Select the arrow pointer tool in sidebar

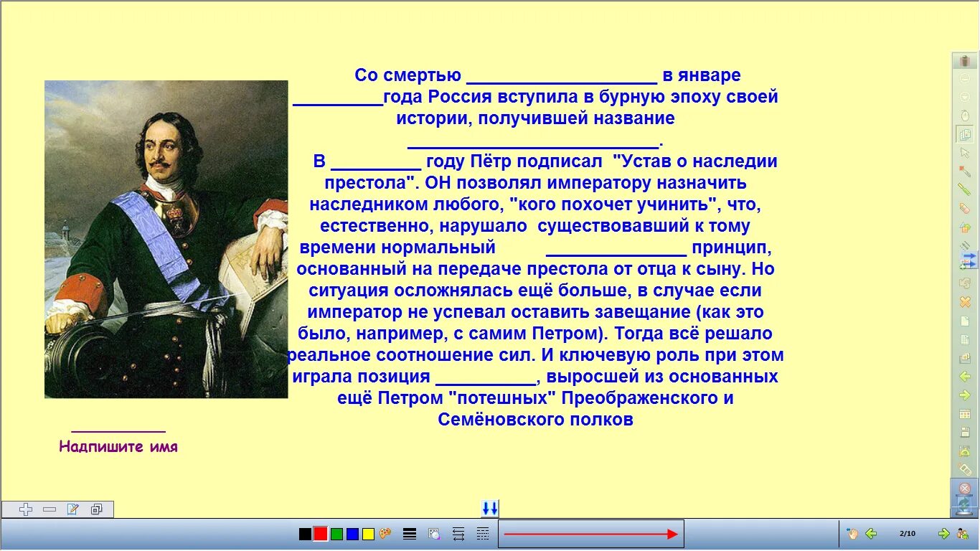[965, 152]
